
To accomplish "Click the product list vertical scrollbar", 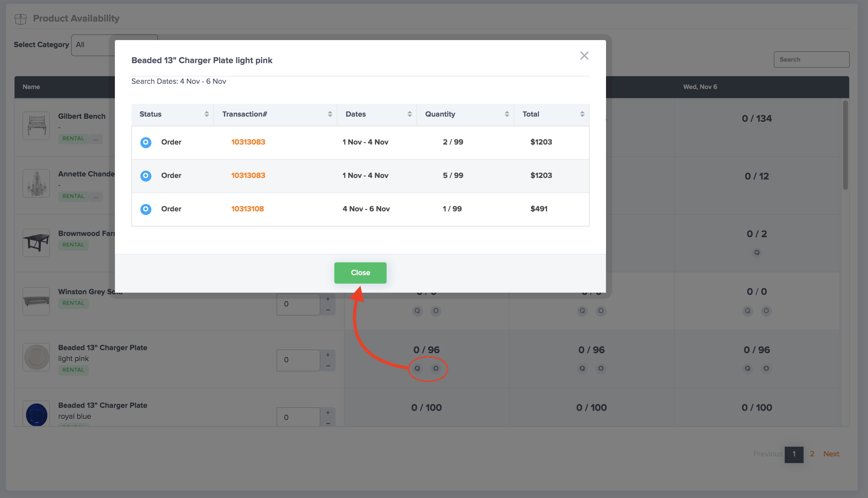I will pos(845,145).
